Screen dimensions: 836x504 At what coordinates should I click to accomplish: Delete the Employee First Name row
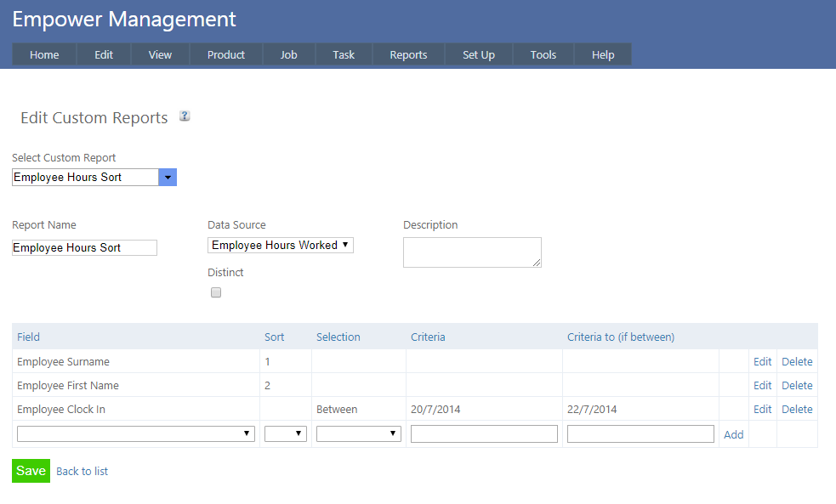797,385
